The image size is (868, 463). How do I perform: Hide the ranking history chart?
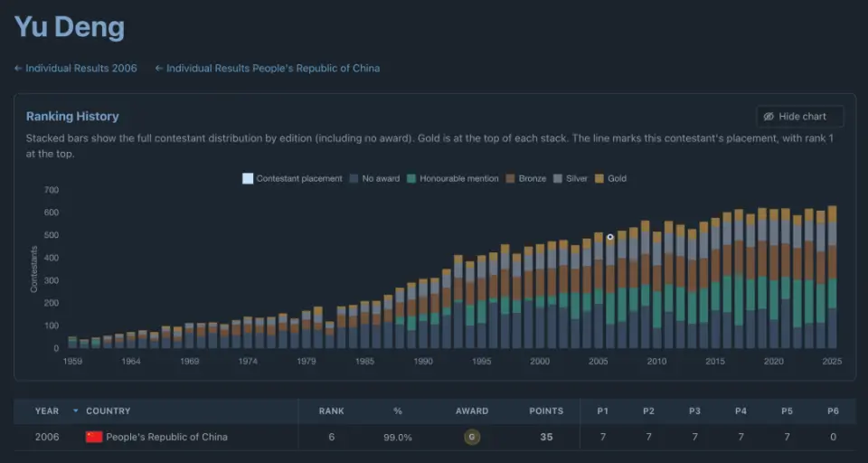pos(800,117)
